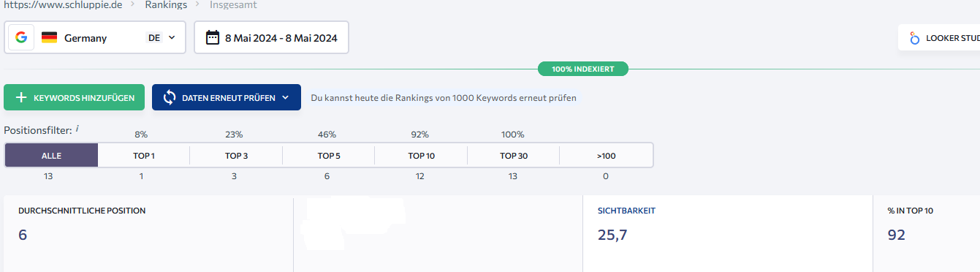Click the German flag icon

coord(49,38)
